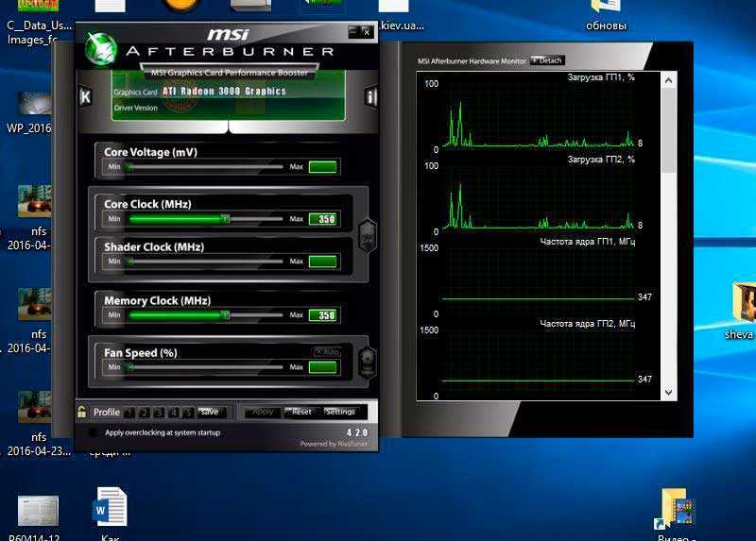Viewport: 756px width, 541px height.
Task: Click the Shader Clock slider track
Action: coord(206,262)
